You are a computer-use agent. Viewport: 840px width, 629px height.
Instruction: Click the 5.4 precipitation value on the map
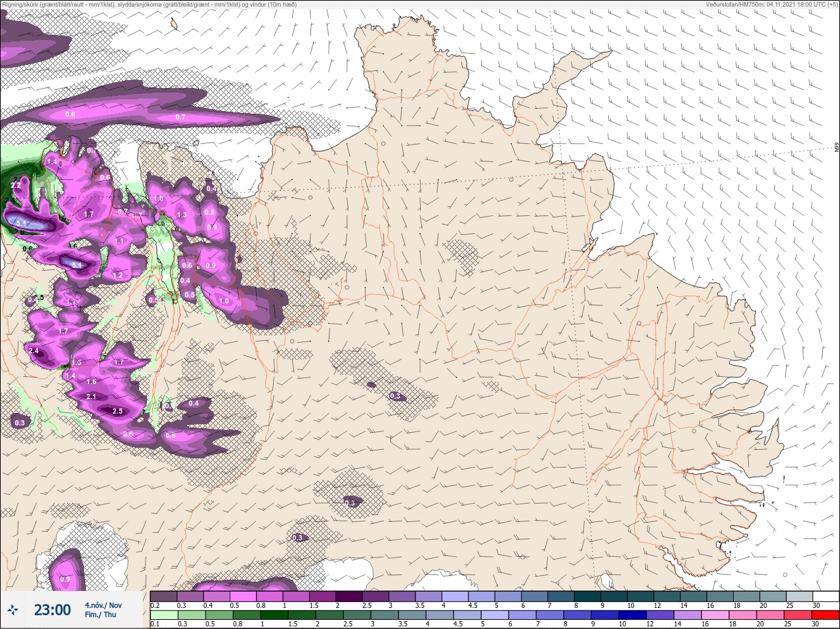(x=21, y=223)
